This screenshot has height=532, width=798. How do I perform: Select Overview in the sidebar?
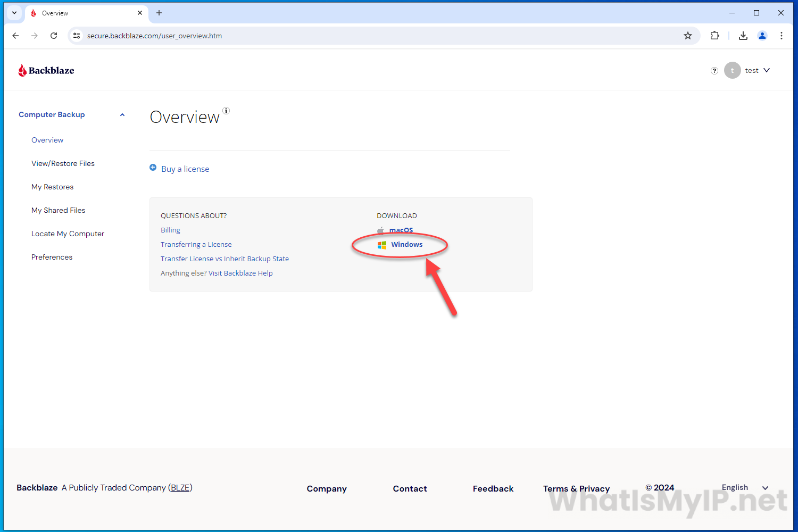(47, 140)
